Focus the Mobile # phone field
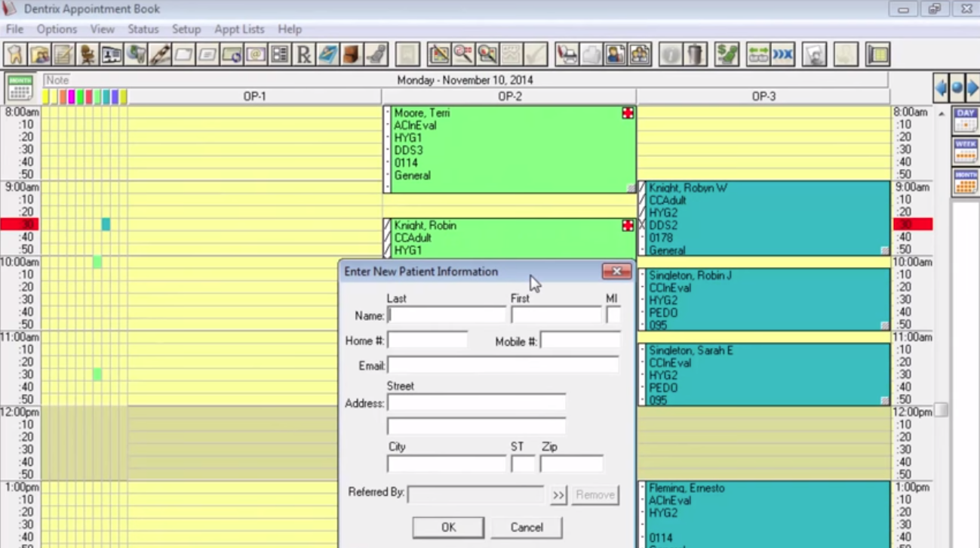Viewport: 980px width, 548px height. 580,340
